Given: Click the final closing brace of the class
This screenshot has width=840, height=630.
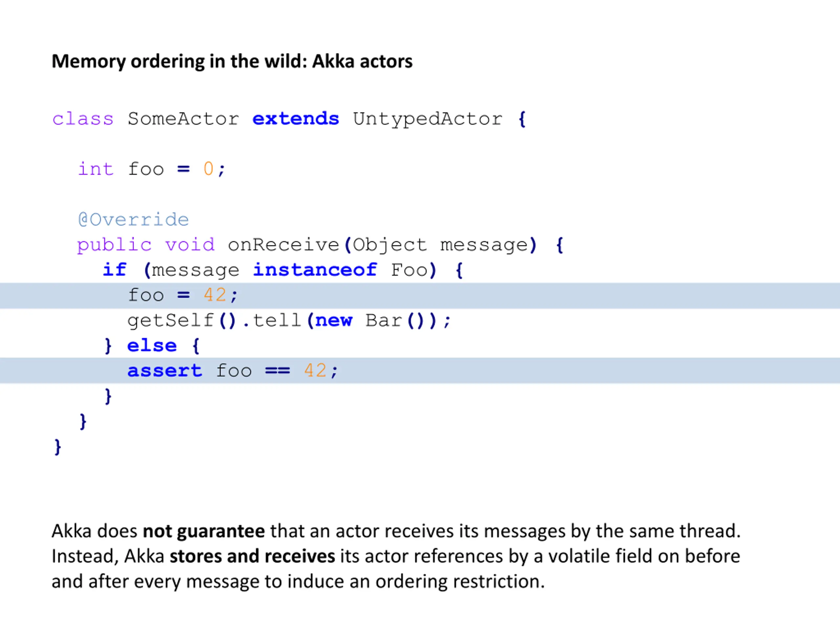Looking at the screenshot, I should [57, 447].
